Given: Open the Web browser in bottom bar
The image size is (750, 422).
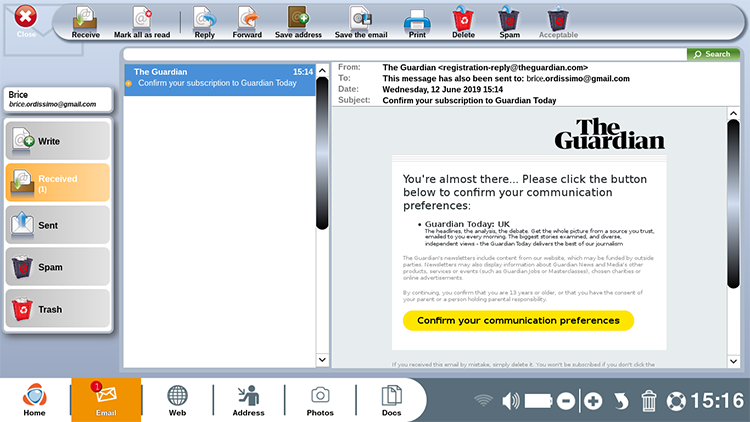Looking at the screenshot, I should pos(177,400).
